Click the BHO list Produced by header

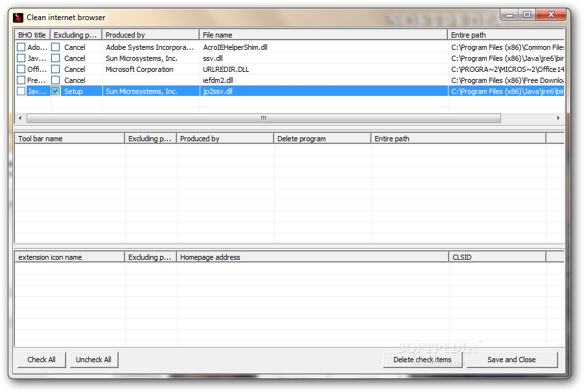click(x=151, y=35)
